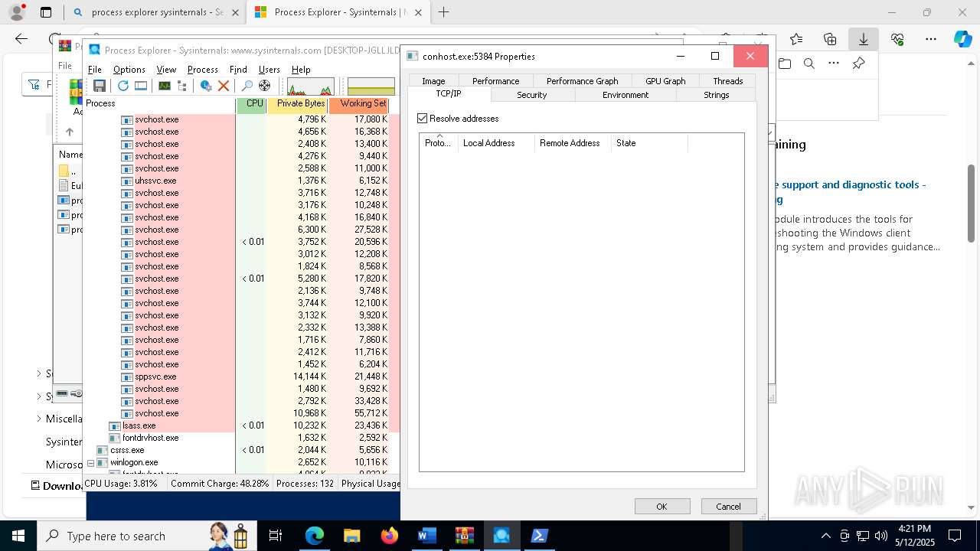
Task: Click Cancel in conhost.exe Properties
Action: click(x=728, y=506)
